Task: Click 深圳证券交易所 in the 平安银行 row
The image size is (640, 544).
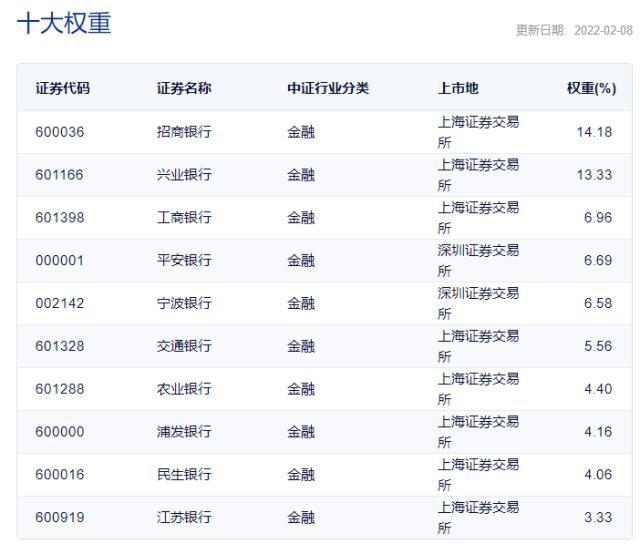Action: click(478, 260)
